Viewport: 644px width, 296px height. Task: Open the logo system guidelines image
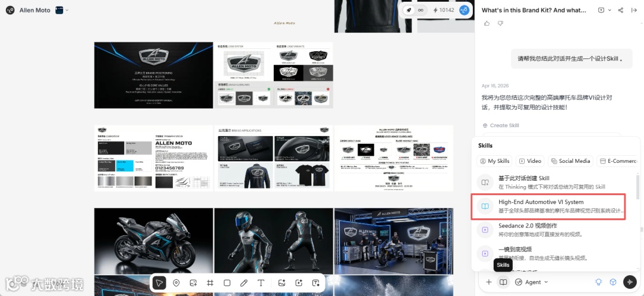click(x=274, y=75)
